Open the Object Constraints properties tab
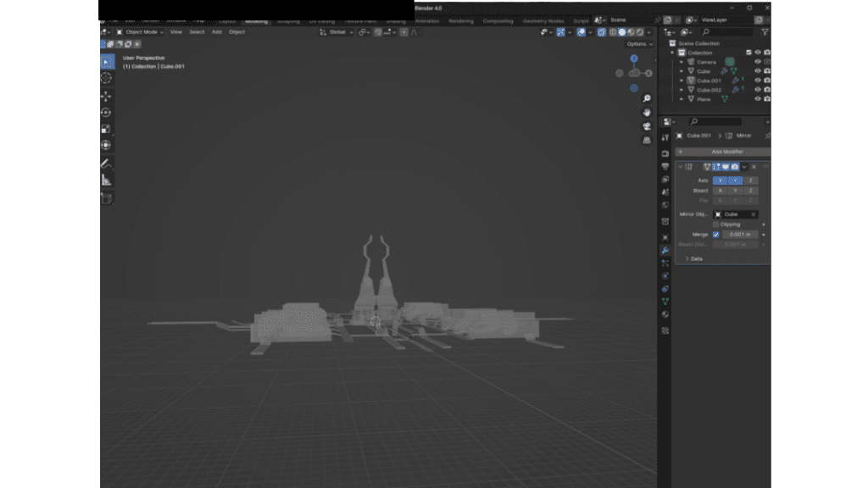868x488 pixels. click(x=665, y=289)
